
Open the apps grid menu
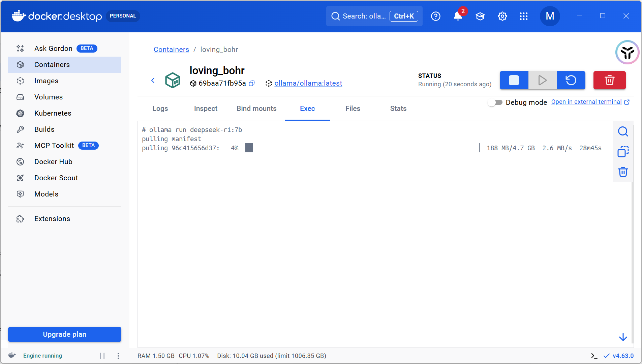point(524,16)
